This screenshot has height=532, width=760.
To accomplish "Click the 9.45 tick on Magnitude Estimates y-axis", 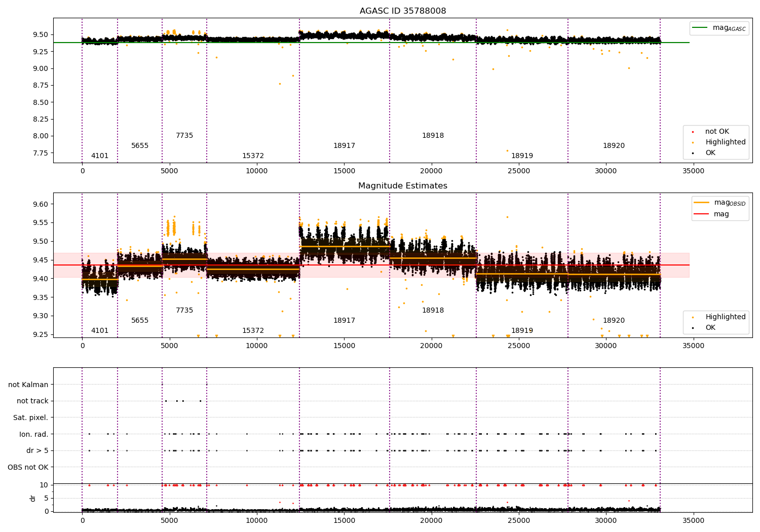I will pos(41,260).
